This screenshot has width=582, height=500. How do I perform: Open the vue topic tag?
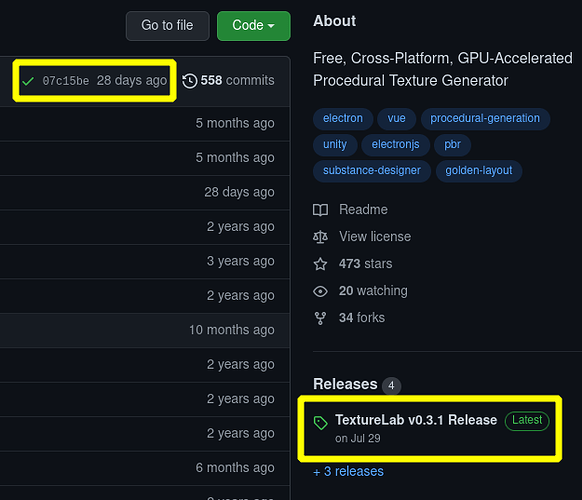(396, 118)
